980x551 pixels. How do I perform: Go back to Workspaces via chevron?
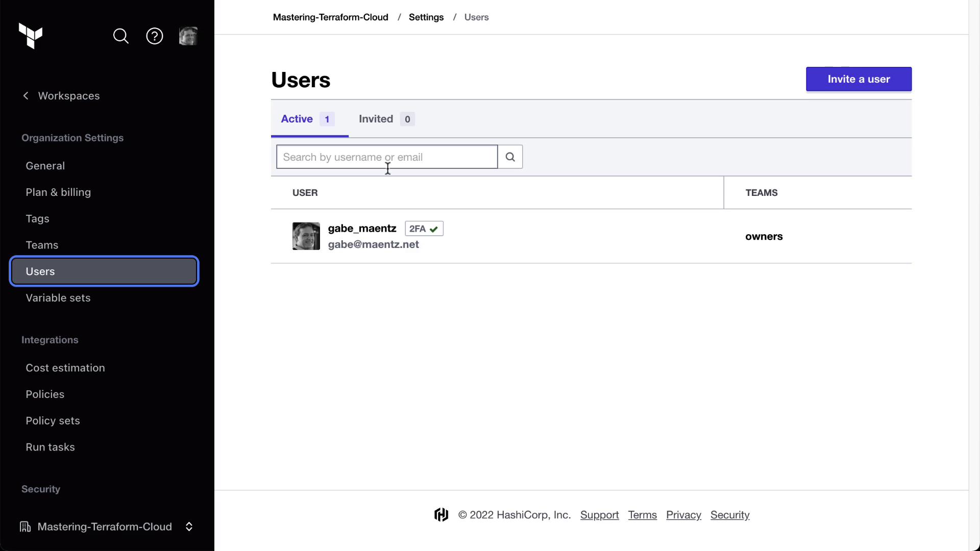pos(26,96)
